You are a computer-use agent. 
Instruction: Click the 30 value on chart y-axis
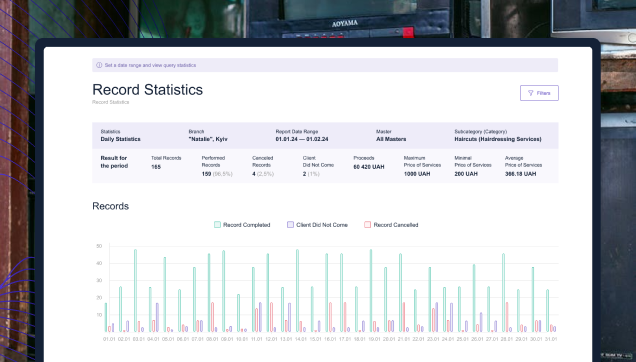point(99,280)
